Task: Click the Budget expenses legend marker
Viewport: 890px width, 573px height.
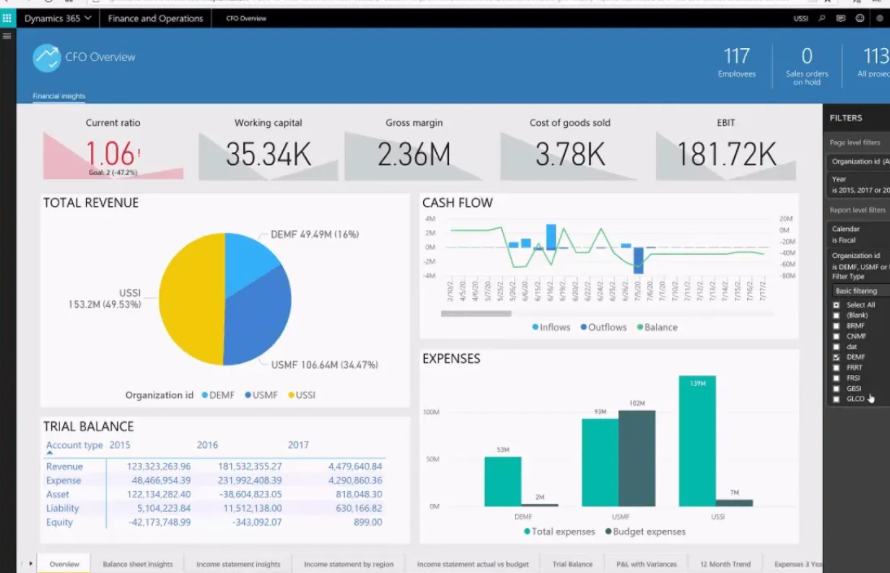Action: [608, 532]
